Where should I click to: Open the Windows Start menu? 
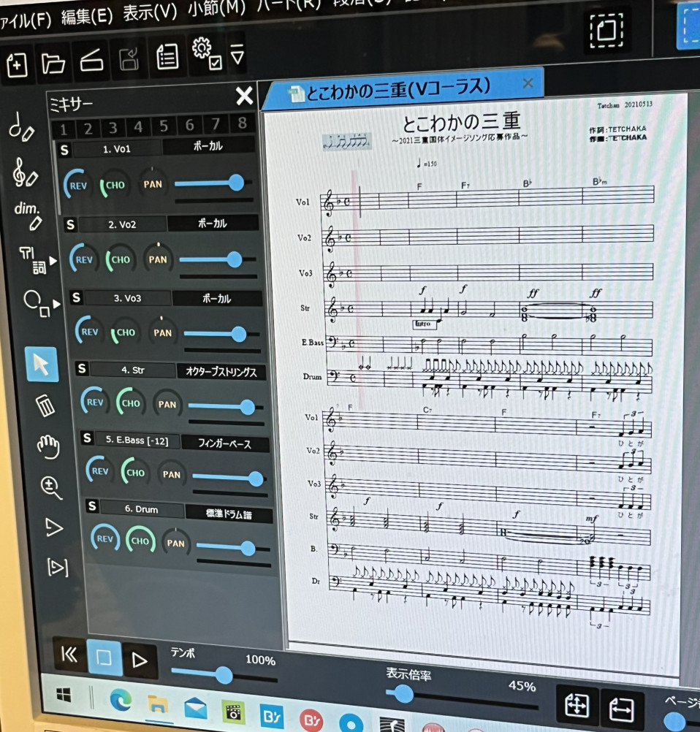click(64, 695)
